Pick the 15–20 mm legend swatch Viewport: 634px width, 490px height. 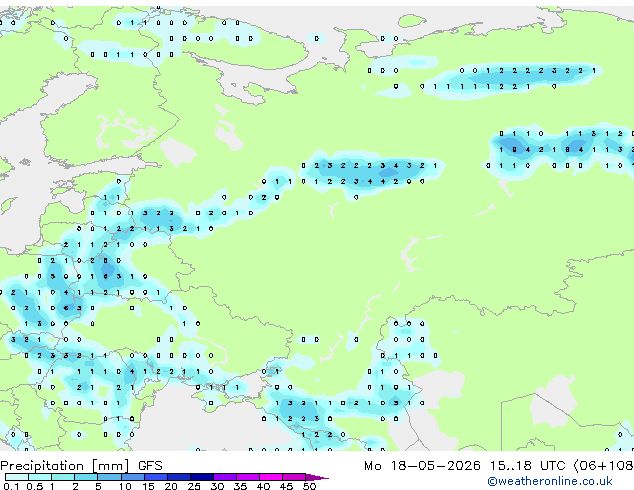coord(156,477)
